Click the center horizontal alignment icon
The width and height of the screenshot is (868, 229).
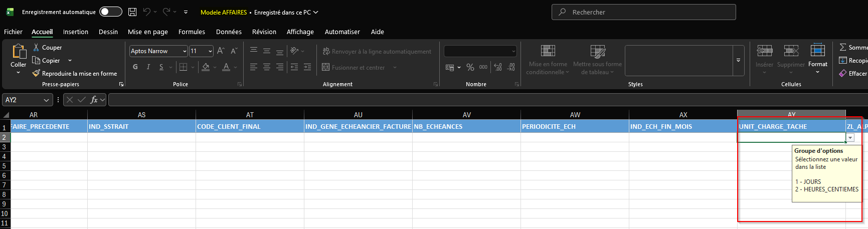point(267,67)
